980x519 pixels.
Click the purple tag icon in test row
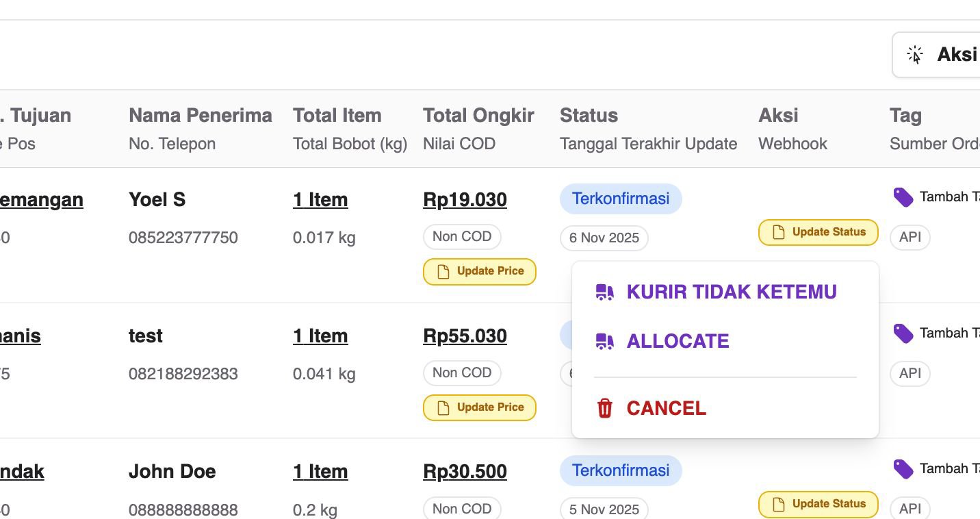click(903, 333)
